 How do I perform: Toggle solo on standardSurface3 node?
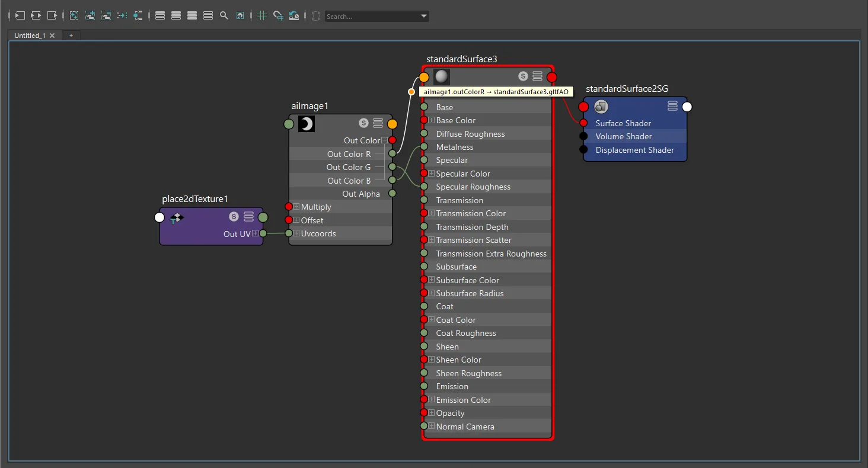click(x=523, y=76)
